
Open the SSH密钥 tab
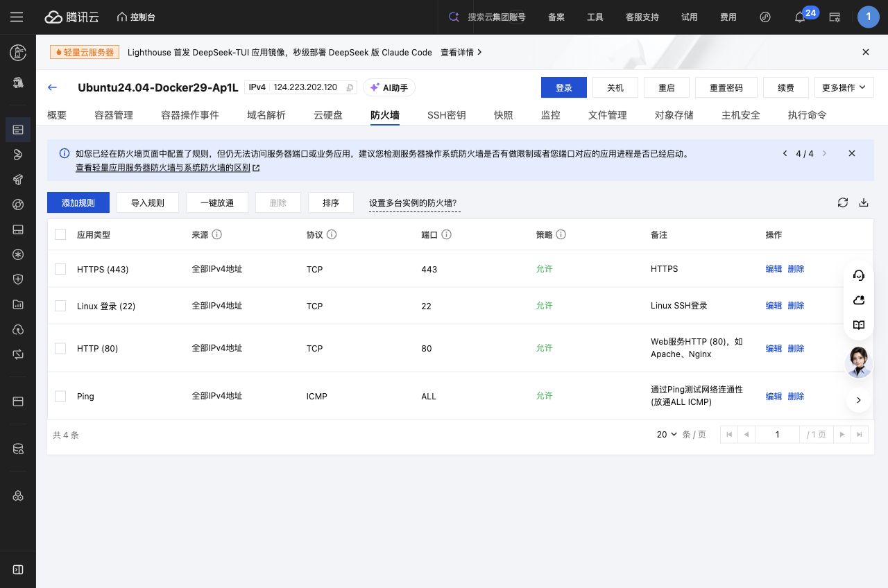click(x=447, y=115)
